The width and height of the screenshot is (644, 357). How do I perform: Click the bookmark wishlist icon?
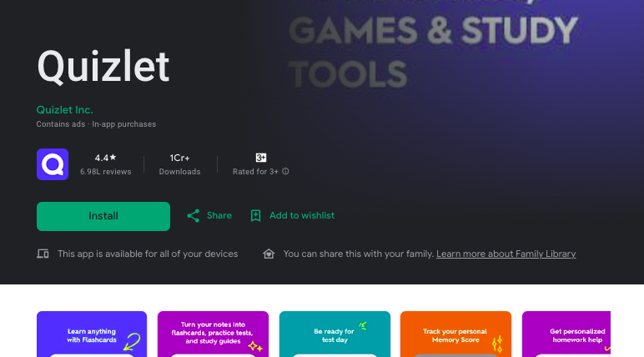tap(255, 216)
